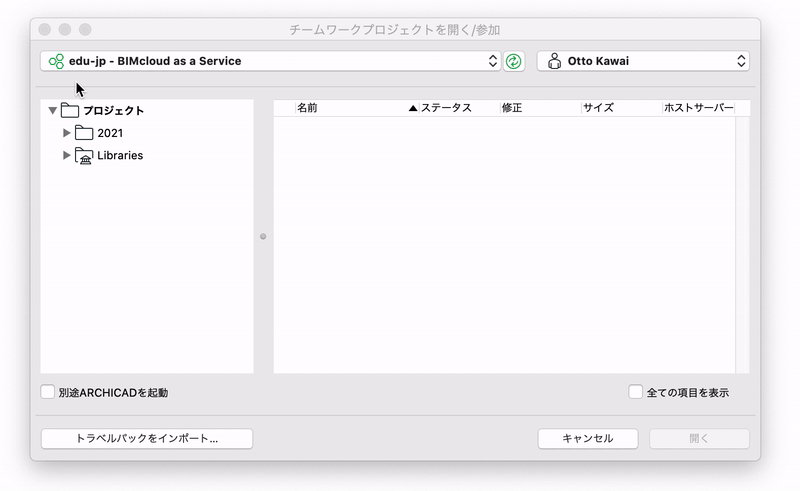
Task: Click the sort ascending triangle in header
Action: click(413, 108)
